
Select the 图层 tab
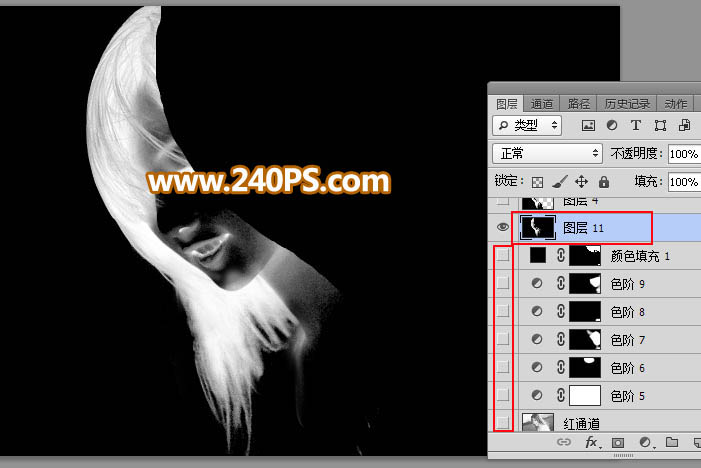pos(507,104)
